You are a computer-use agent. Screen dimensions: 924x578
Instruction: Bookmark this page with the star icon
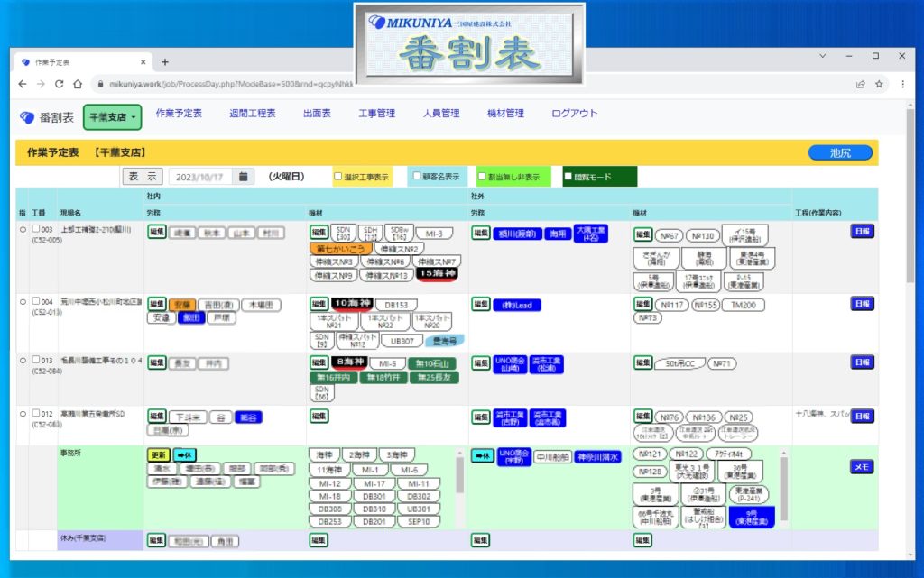point(878,84)
